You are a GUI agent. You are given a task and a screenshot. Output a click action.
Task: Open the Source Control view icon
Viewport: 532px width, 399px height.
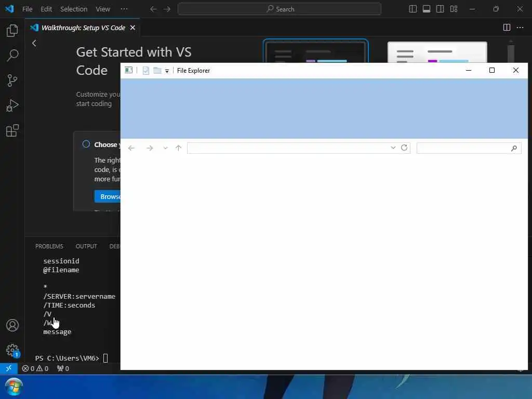point(12,81)
